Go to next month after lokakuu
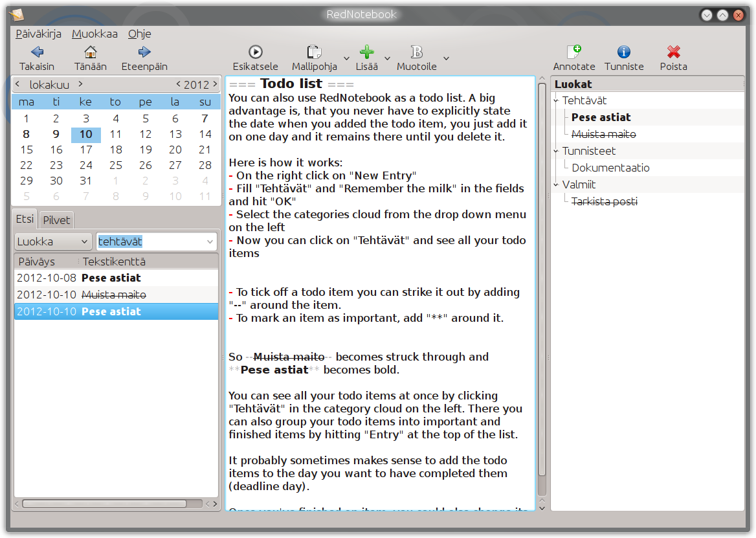756x538 pixels. [80, 84]
